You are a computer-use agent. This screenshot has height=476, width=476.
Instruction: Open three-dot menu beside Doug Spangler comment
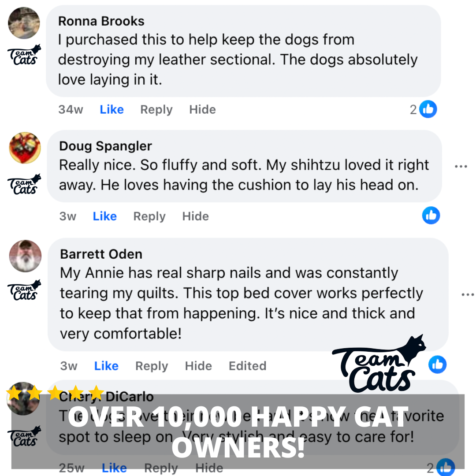(461, 166)
